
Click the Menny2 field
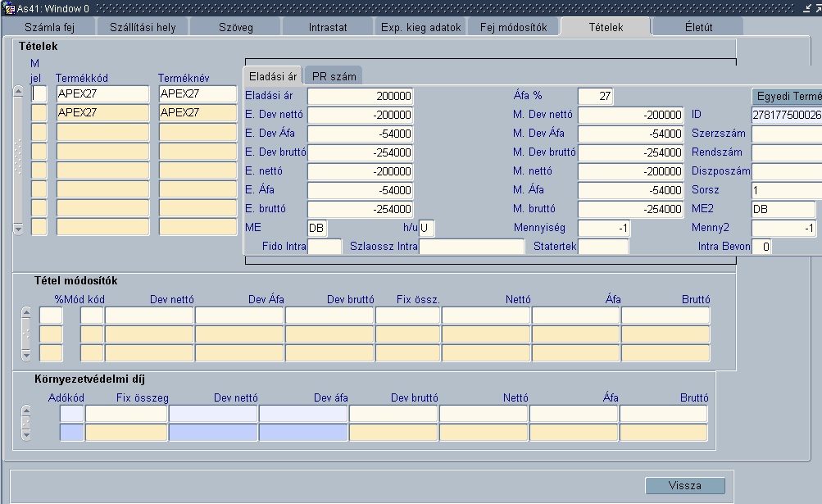click(783, 228)
